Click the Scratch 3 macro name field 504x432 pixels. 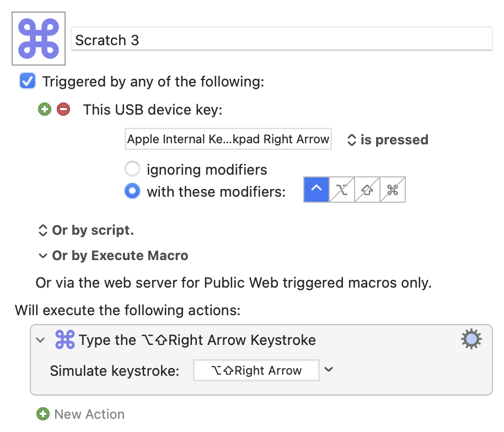click(x=281, y=40)
